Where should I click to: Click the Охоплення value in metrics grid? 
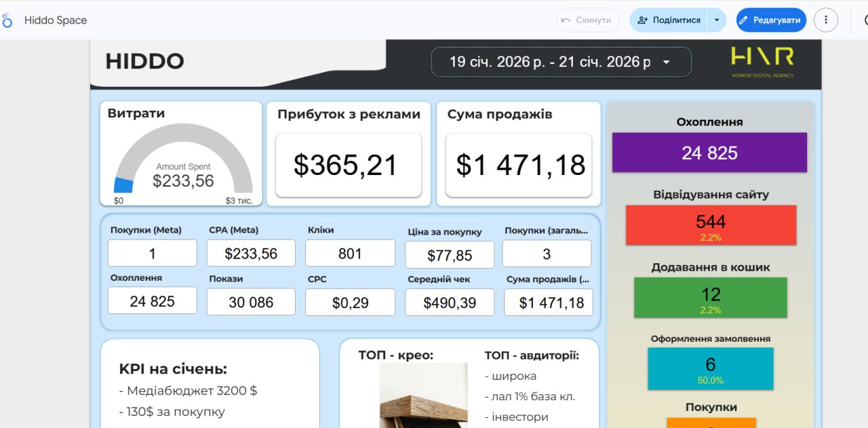pos(153,300)
